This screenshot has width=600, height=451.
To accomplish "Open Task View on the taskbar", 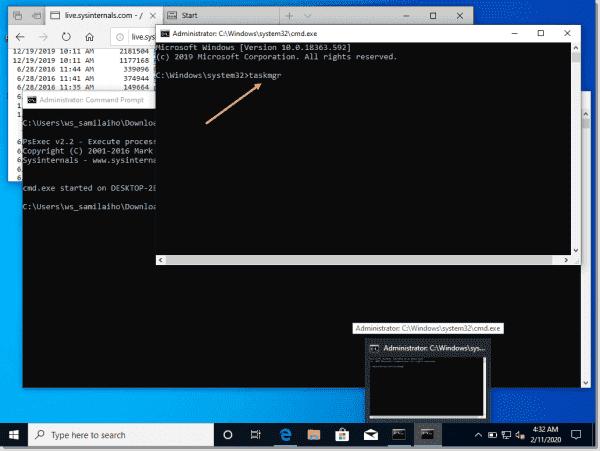I will (255, 435).
